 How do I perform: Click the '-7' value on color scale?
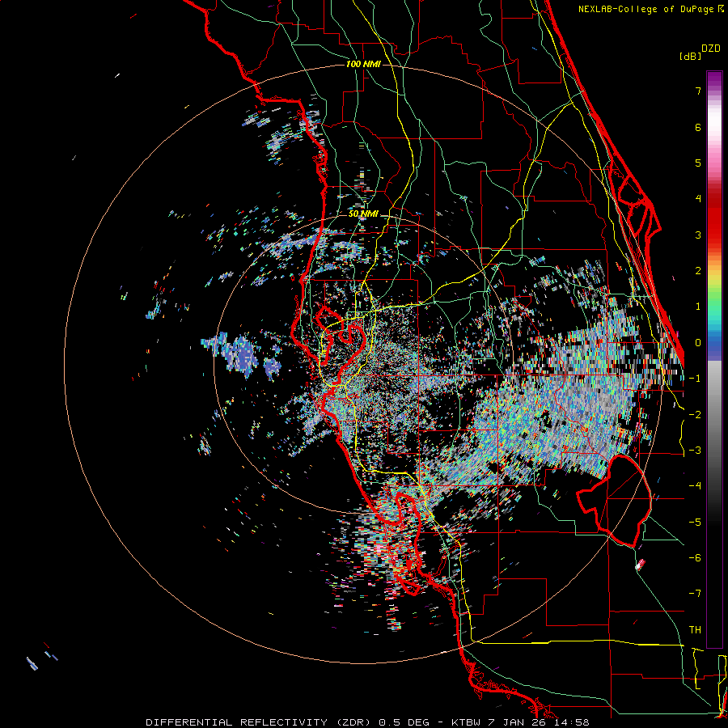pos(695,594)
